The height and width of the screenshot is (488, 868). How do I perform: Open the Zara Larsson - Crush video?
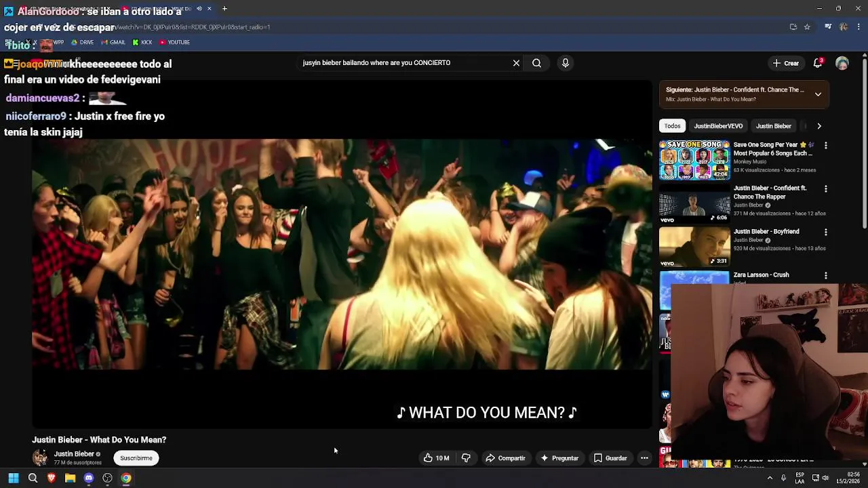pyautogui.click(x=761, y=275)
